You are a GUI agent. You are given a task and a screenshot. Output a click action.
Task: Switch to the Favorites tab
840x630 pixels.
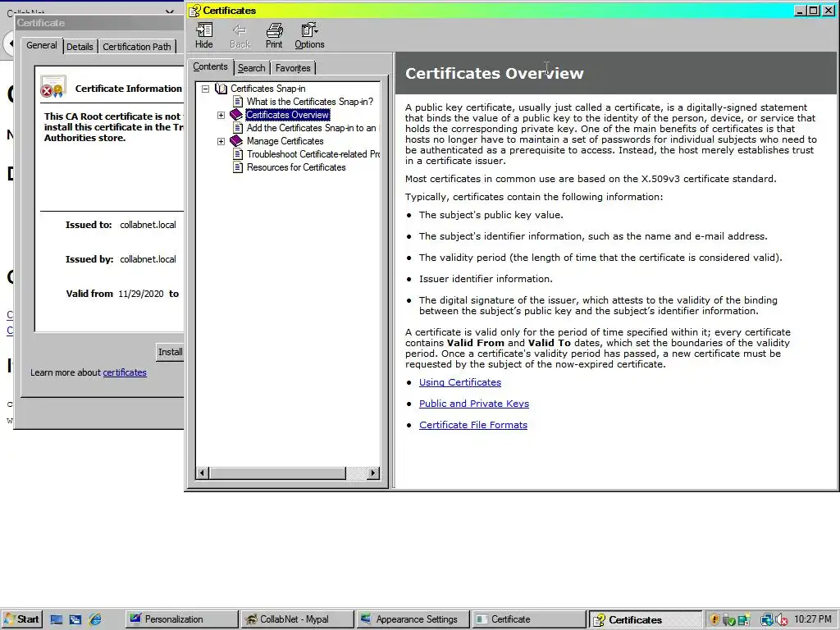293,68
